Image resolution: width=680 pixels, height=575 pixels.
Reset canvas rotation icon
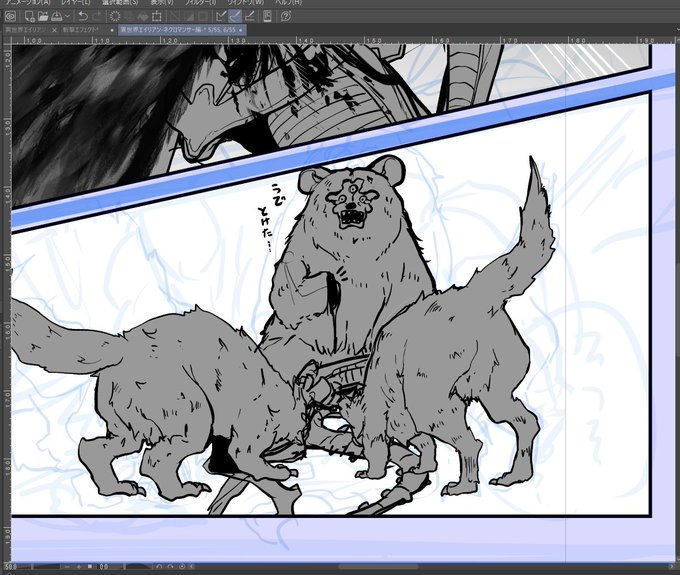(x=182, y=567)
